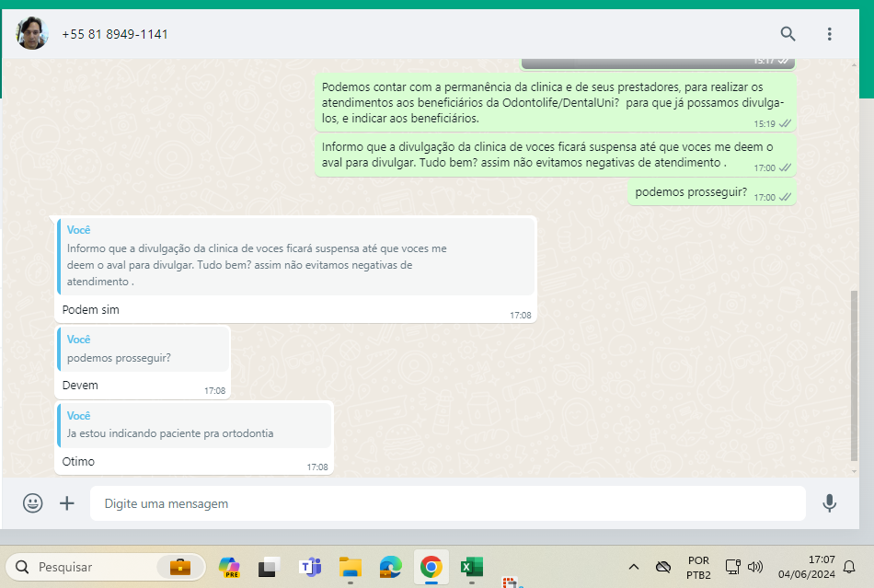
Task: Switch to Google Chrome on taskbar
Action: 431,567
